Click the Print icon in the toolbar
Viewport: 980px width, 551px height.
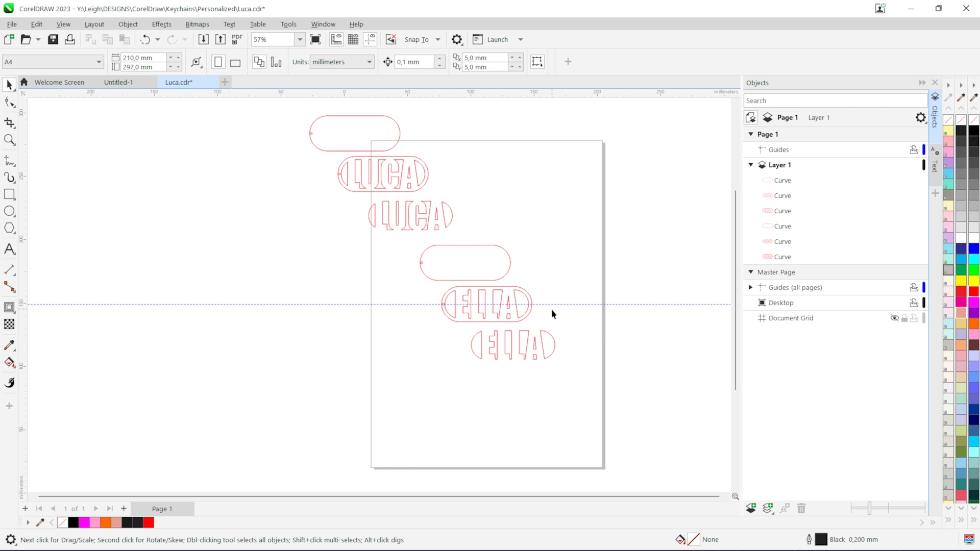coord(70,39)
